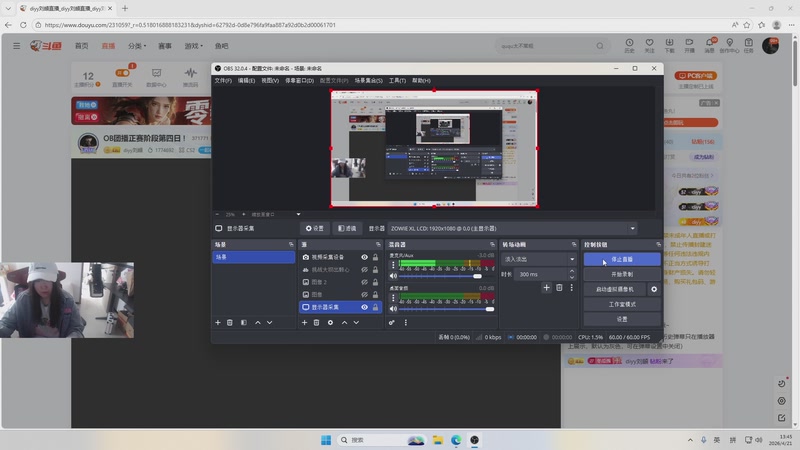Open 设置 from the 控制按钮 panel
Viewport: 800px width, 450px height.
[622, 319]
